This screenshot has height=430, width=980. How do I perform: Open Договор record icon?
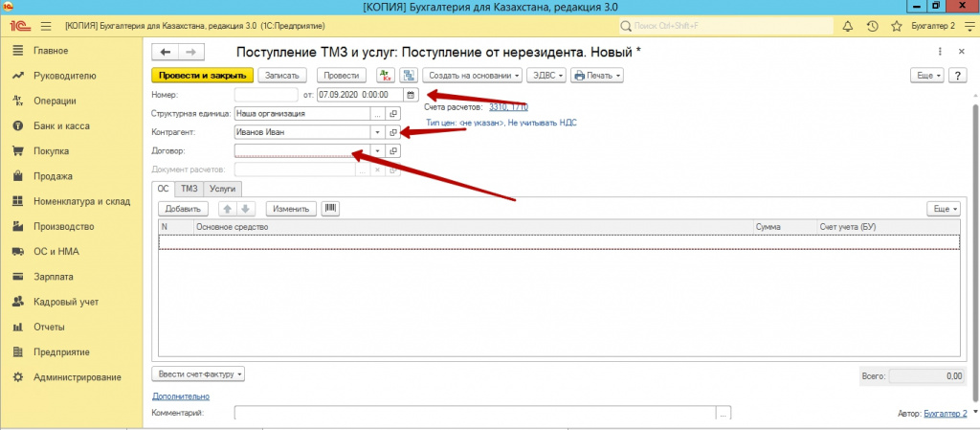click(x=393, y=150)
